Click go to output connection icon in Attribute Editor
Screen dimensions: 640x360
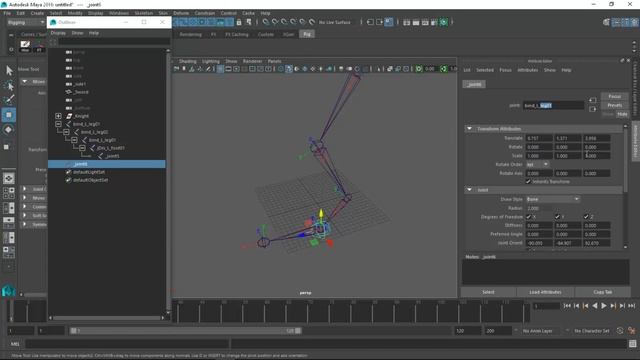pyautogui.click(x=593, y=109)
